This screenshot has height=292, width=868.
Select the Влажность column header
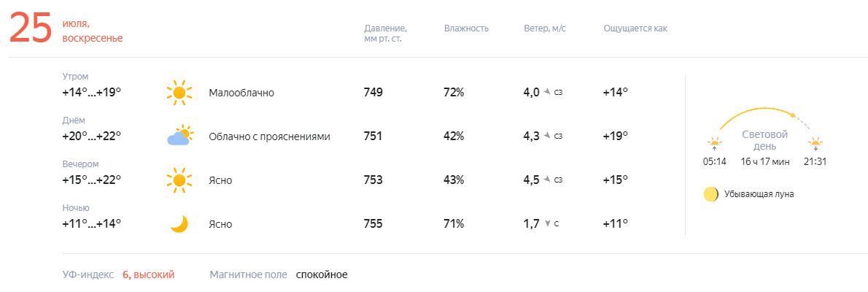(x=466, y=28)
